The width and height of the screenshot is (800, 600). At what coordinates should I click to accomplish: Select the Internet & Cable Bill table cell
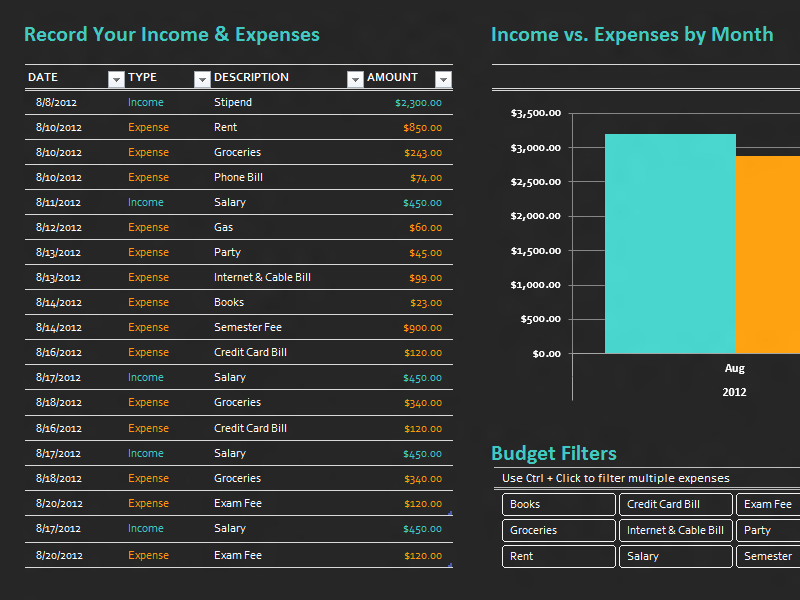click(x=262, y=277)
